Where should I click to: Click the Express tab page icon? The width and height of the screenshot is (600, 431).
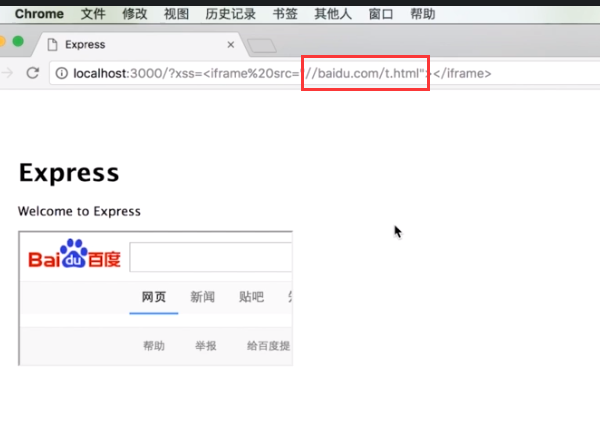52,45
